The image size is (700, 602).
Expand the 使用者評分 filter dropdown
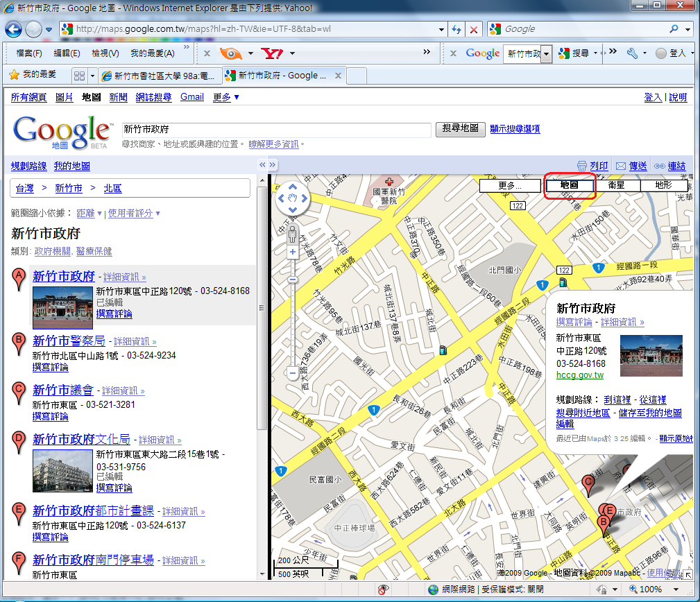point(134,214)
